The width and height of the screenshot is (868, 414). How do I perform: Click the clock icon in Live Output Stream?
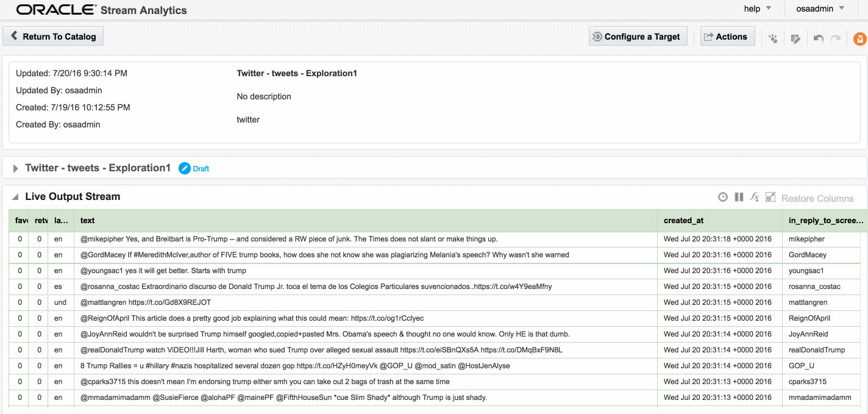pyautogui.click(x=723, y=197)
